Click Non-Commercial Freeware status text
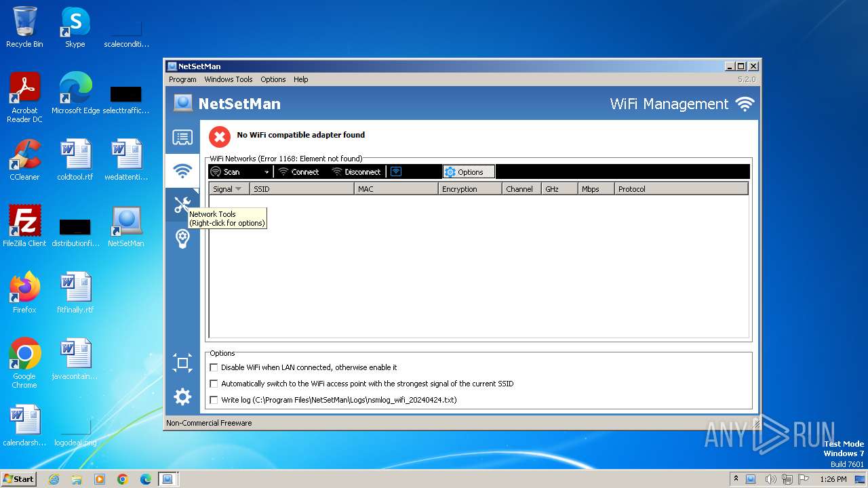 [209, 423]
